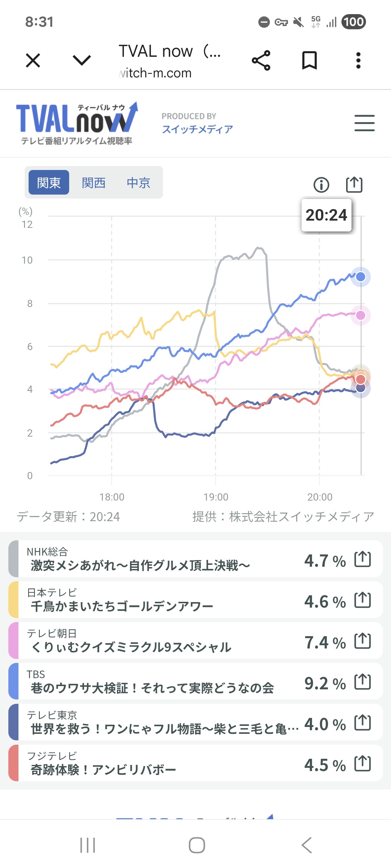Open the three-dot browser overflow menu
391x868 pixels.
358,60
